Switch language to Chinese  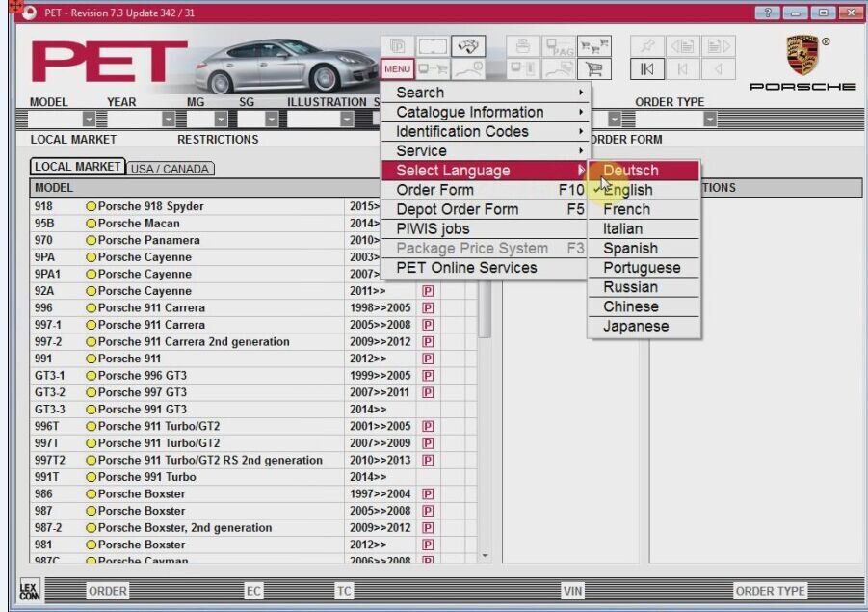(x=644, y=306)
